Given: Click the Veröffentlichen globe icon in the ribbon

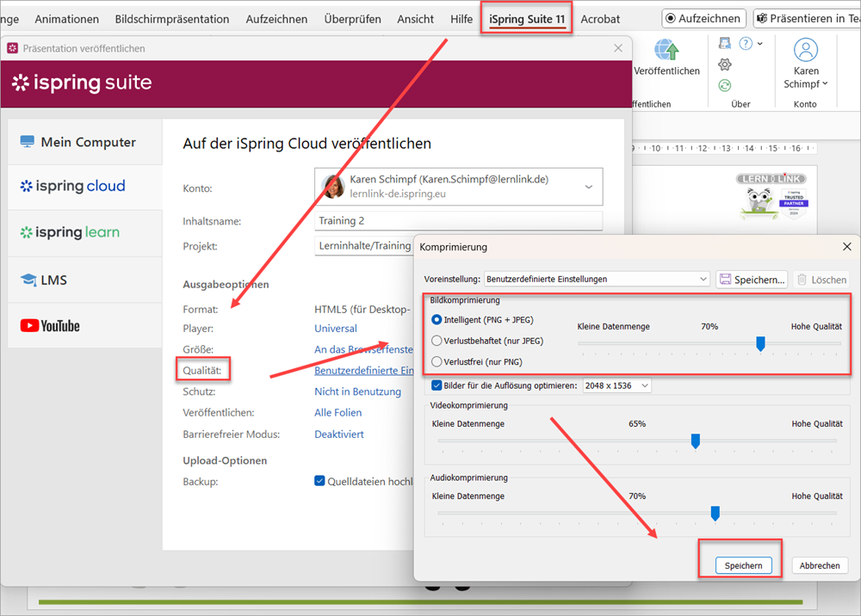Looking at the screenshot, I should tap(666, 52).
